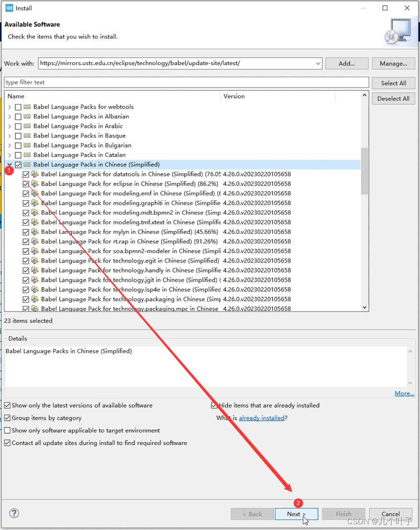Click feature icon of rt.rap language pack

(x=35, y=242)
